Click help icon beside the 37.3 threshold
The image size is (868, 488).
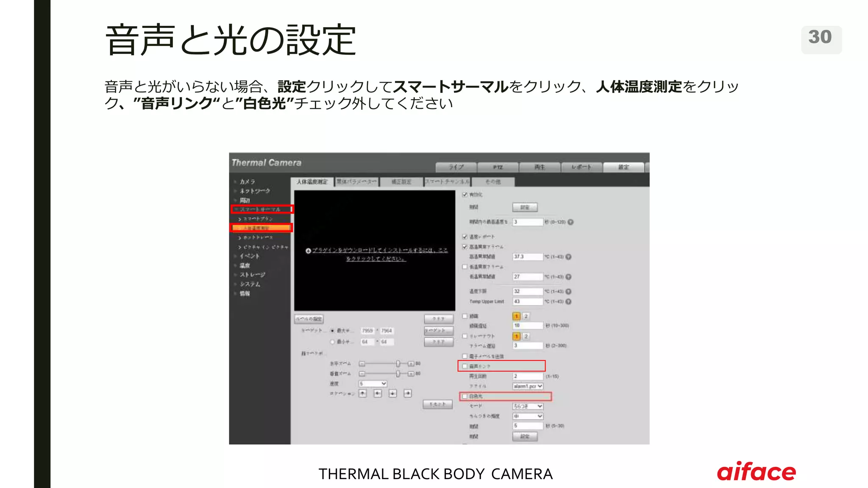pyautogui.click(x=568, y=257)
